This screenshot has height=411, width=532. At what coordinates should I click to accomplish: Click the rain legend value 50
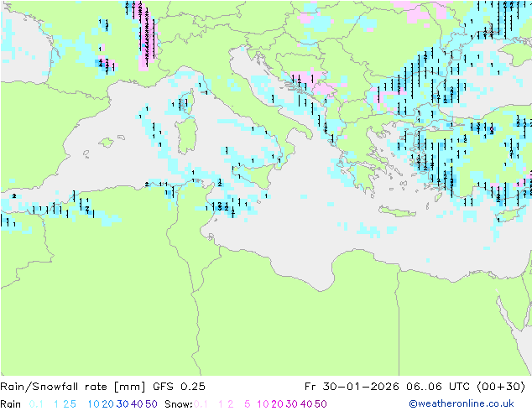click(x=151, y=404)
